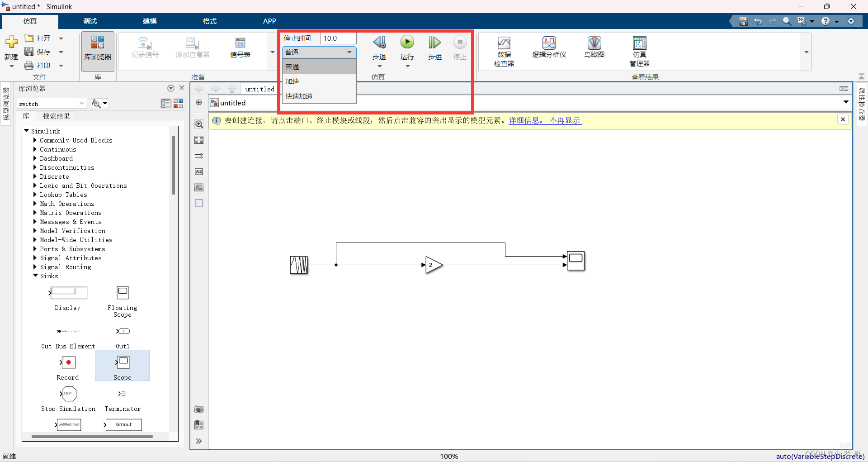Image resolution: width=868 pixels, height=462 pixels.
Task: Click the Scope block on the canvas
Action: (576, 261)
